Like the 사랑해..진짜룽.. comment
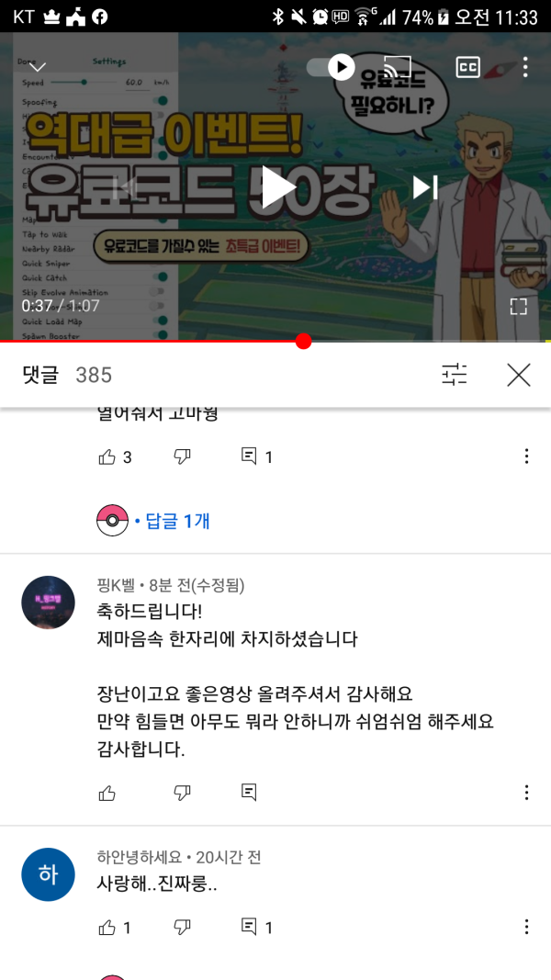 click(107, 927)
